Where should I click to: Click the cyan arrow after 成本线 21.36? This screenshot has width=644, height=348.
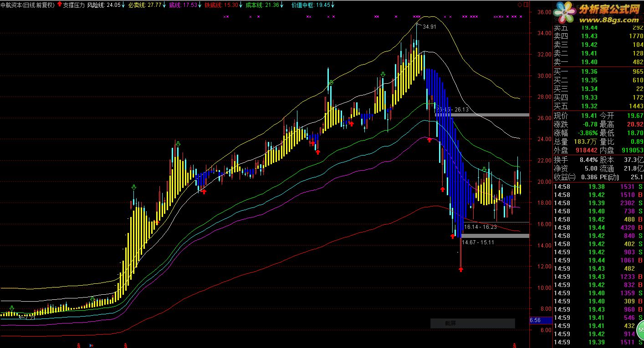click(x=282, y=5)
